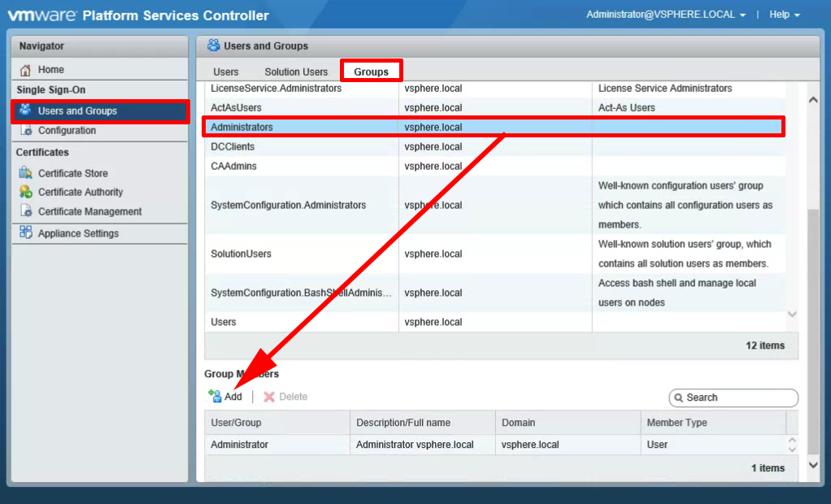This screenshot has height=504, width=831.
Task: Switch to the Users tab
Action: pyautogui.click(x=226, y=72)
